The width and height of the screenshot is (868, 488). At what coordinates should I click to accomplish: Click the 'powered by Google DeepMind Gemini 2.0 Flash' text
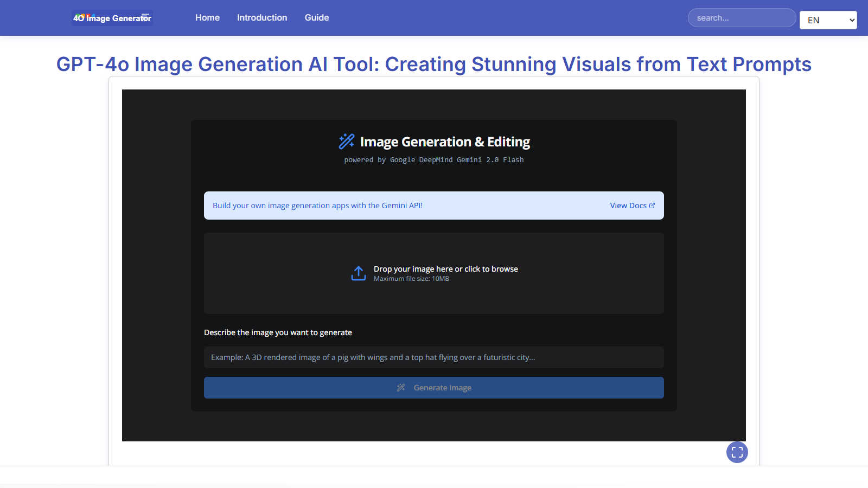click(434, 160)
